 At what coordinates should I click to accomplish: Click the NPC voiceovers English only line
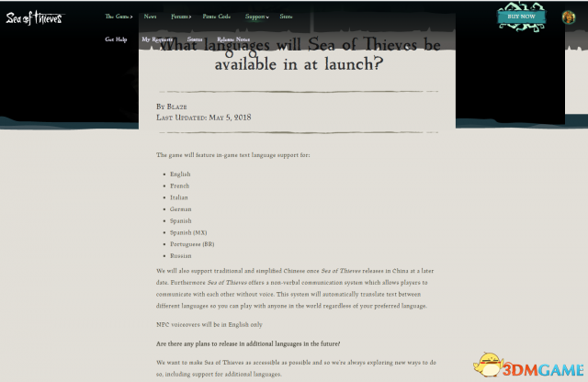click(x=209, y=325)
